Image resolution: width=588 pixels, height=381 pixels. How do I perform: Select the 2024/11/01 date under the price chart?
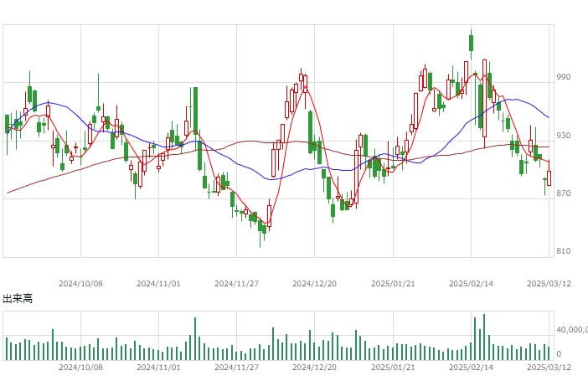click(158, 284)
